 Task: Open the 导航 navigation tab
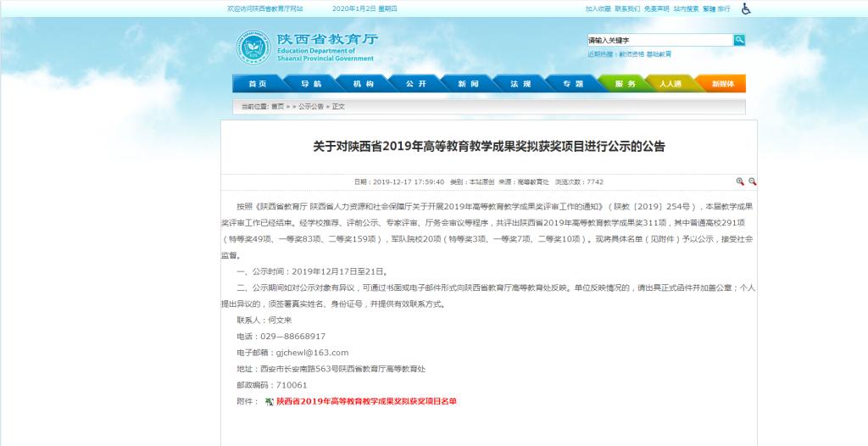click(310, 84)
